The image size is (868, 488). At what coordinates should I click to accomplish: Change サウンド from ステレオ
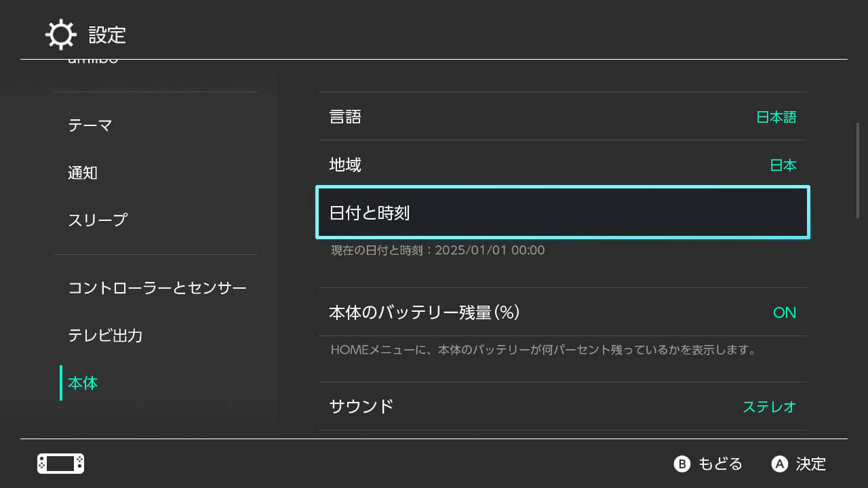(562, 405)
